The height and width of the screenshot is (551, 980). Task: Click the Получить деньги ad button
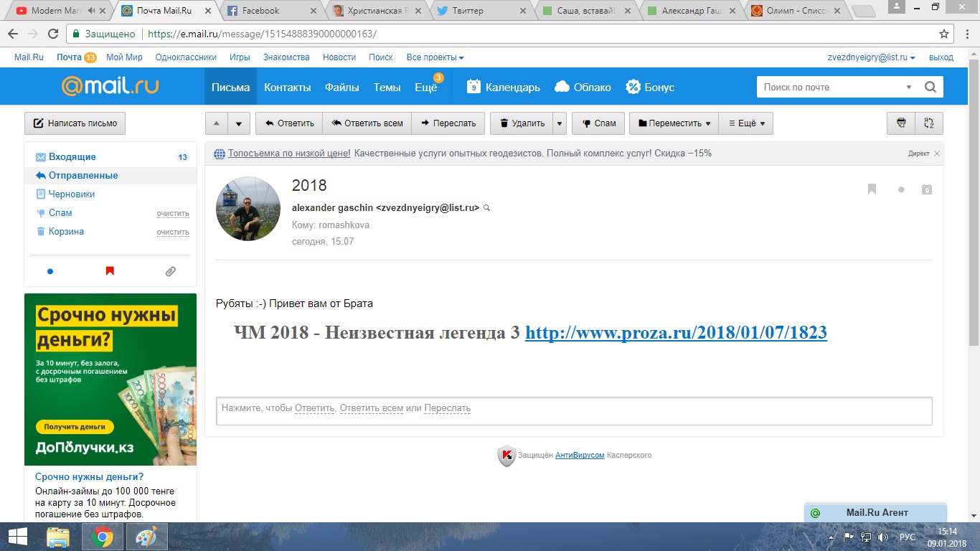click(x=75, y=427)
